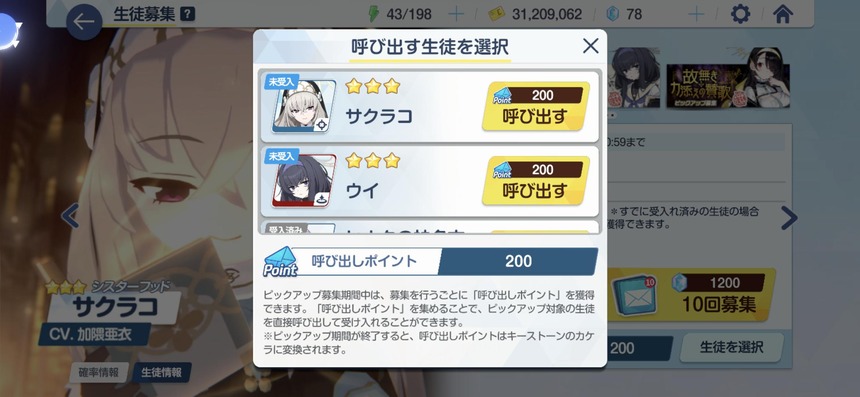Tap the recruitment ticket envelope icon
The width and height of the screenshot is (860, 397).
(634, 296)
